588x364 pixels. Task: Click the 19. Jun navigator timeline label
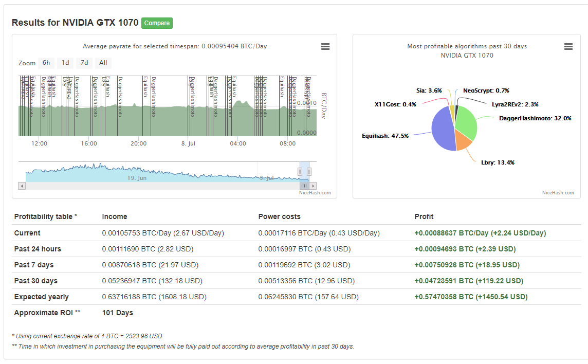click(137, 178)
